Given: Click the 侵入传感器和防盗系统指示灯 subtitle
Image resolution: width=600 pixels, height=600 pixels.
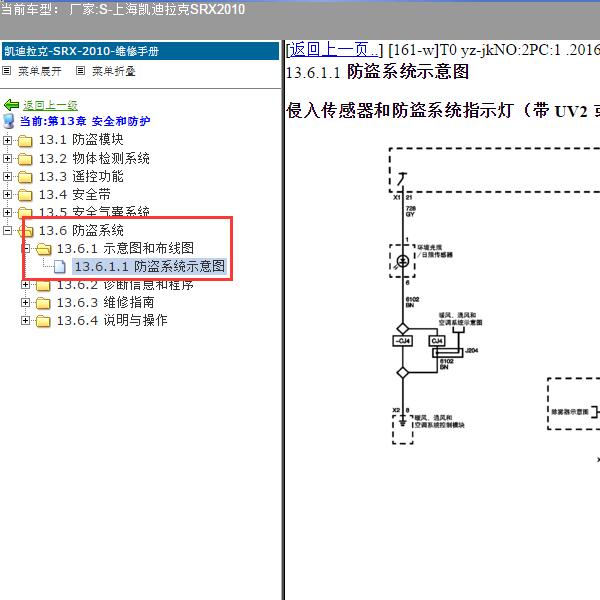Looking at the screenshot, I should click(x=443, y=111).
